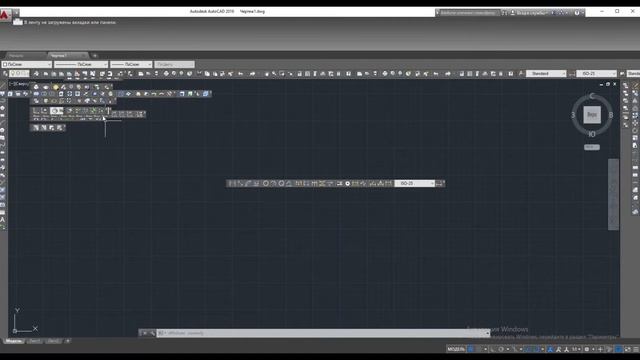This screenshot has height=360, width=640.
Task: Click the ribbon empty message folder icon
Action: tap(18, 22)
